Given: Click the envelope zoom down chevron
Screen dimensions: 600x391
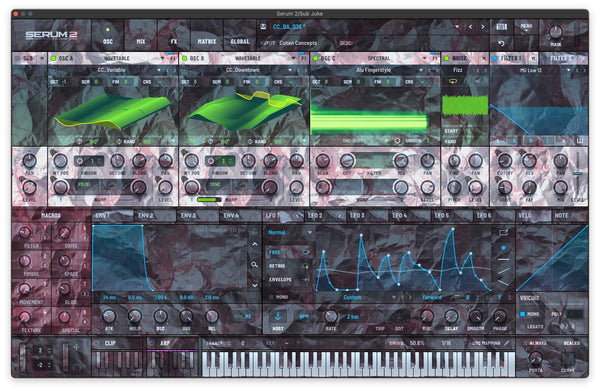Looking at the screenshot, I should pos(254,285).
